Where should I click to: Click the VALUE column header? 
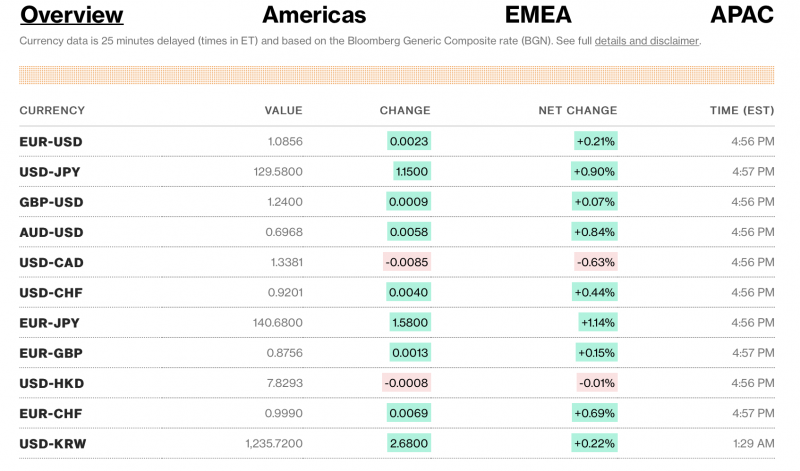(x=283, y=111)
